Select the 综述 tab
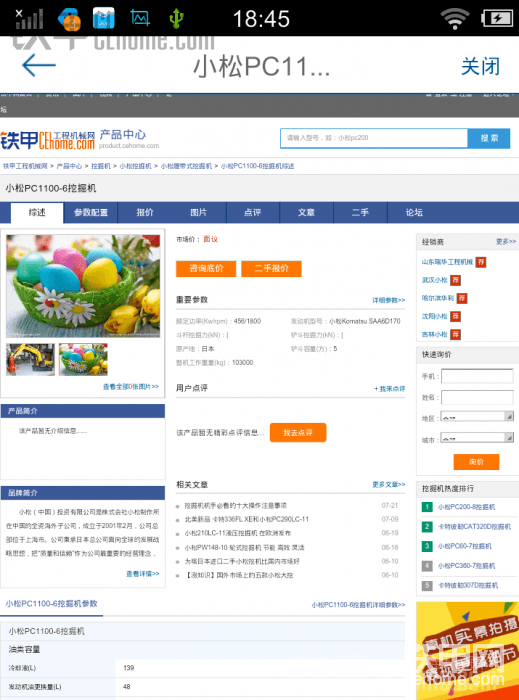The height and width of the screenshot is (700, 519). pos(37,212)
